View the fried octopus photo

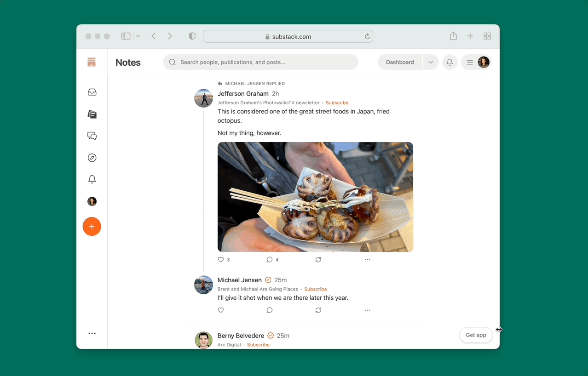tap(315, 197)
